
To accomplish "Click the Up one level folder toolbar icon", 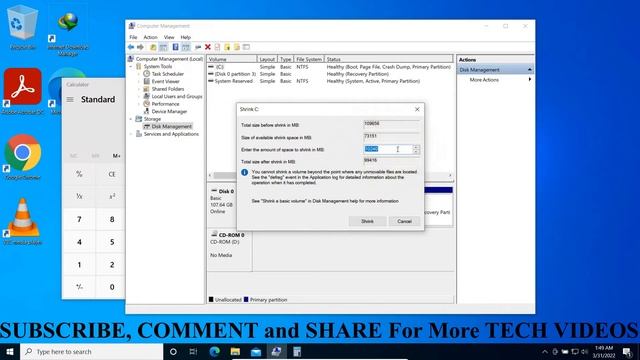I will 153,47.
